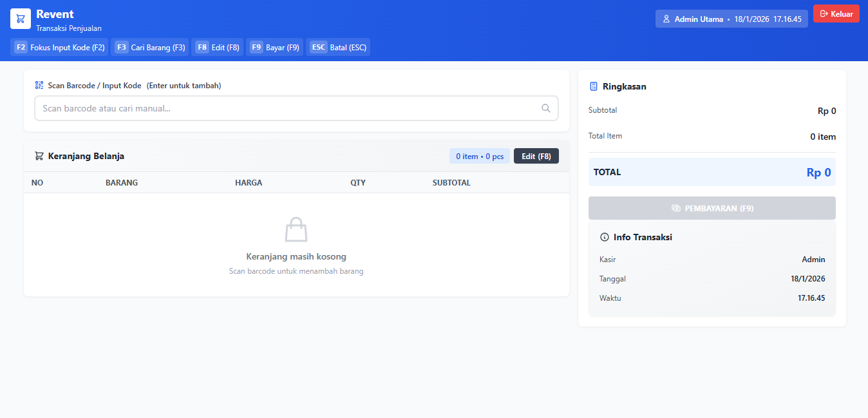Click the empty shopping bag icon
Viewport: 868px width, 418px height.
click(296, 229)
